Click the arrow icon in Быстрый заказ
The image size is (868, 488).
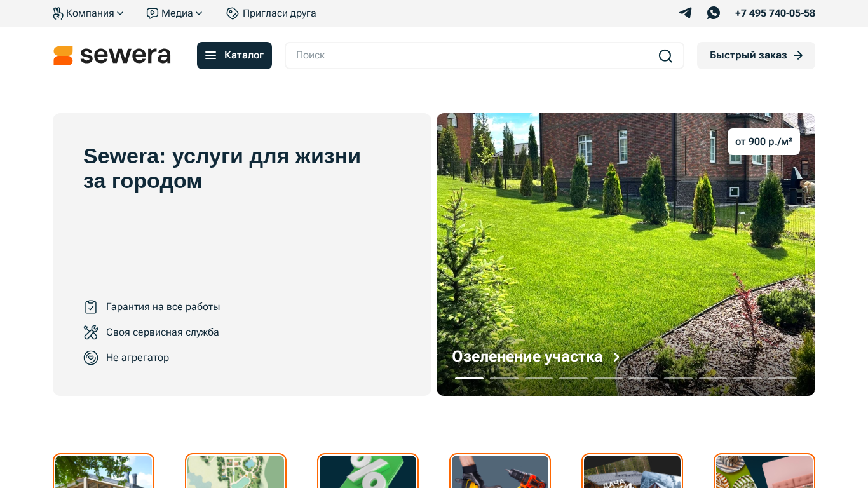799,56
